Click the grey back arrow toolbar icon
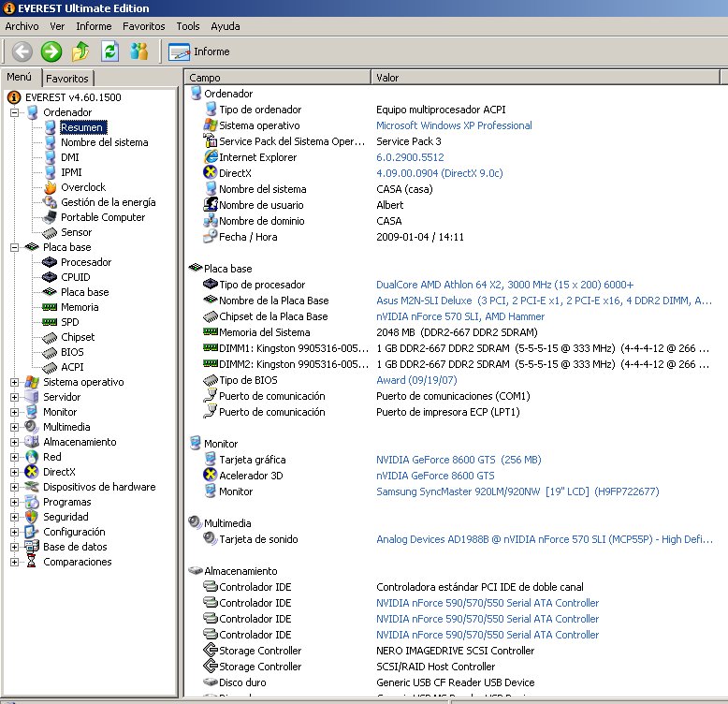Image resolution: width=728 pixels, height=704 pixels. (x=22, y=51)
